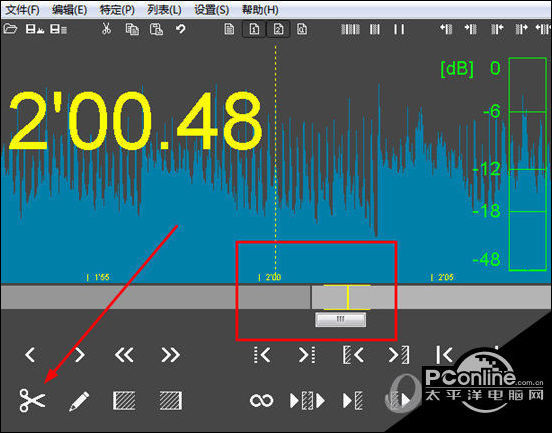Screen dimensions: 552x433
Task: Click the widest vertical bars zoom icon
Action: [x=350, y=29]
